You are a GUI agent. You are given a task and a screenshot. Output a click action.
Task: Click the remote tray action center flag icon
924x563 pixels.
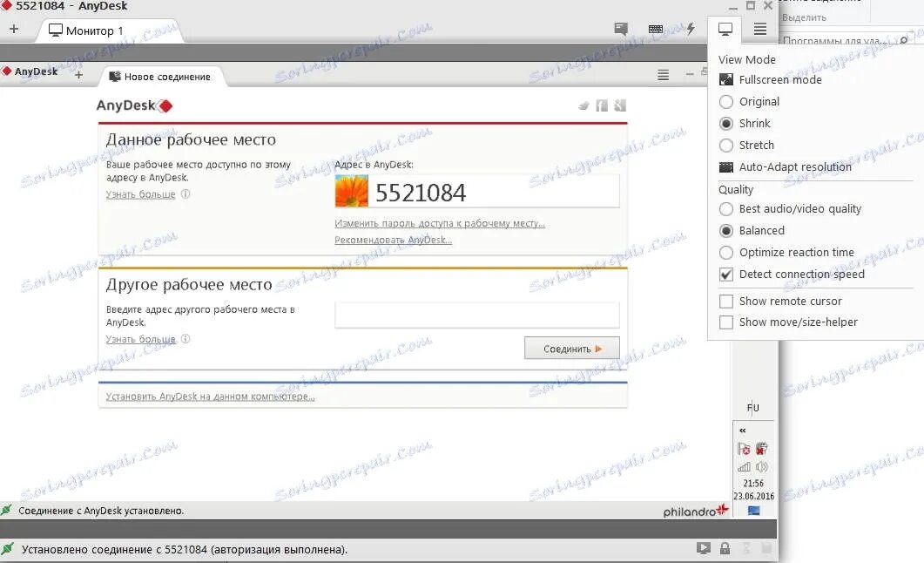(744, 449)
